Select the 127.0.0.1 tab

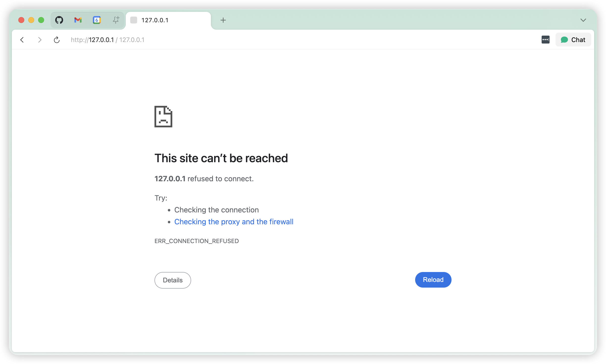[168, 20]
